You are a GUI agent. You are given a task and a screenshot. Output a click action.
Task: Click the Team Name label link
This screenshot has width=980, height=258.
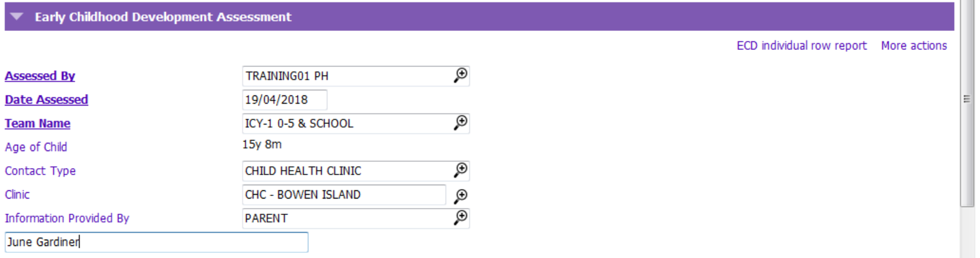tap(37, 124)
